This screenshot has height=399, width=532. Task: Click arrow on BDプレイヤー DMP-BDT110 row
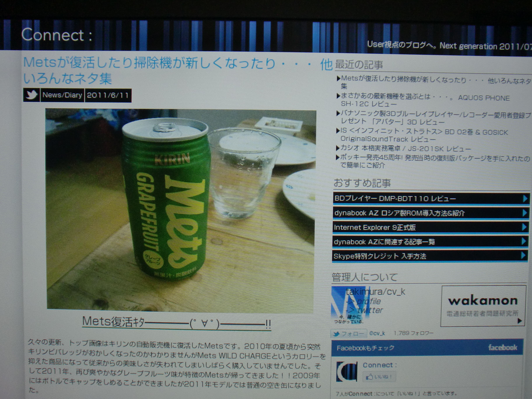click(x=525, y=199)
